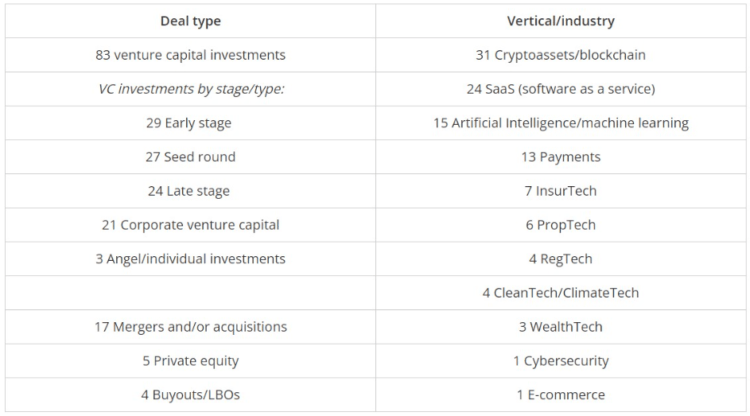Click the 'Vertical/industry' column header
The image size is (750, 416).
[560, 21]
